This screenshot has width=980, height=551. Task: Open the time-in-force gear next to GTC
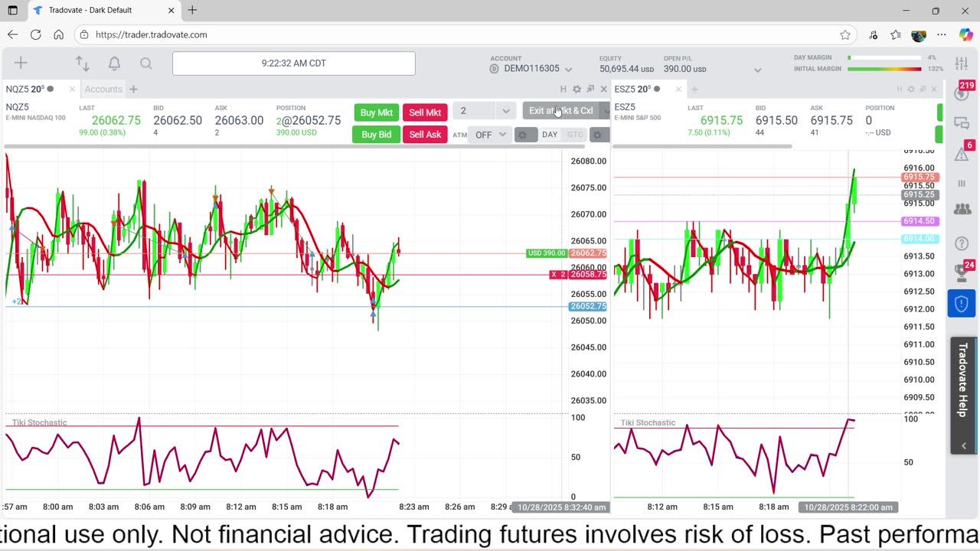(598, 135)
